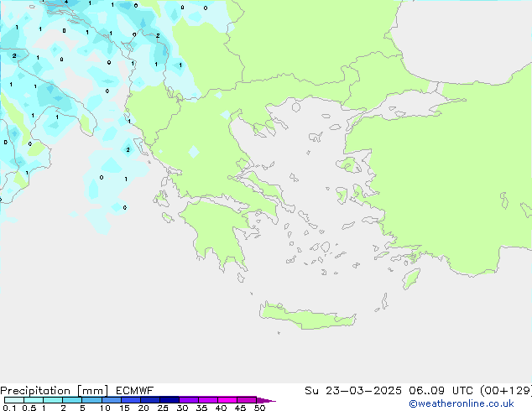532x411 pixels.
Task: Click the "Su 23-03-2025 06..09 UTC (00+129)" timestamp
Action: coord(418,391)
